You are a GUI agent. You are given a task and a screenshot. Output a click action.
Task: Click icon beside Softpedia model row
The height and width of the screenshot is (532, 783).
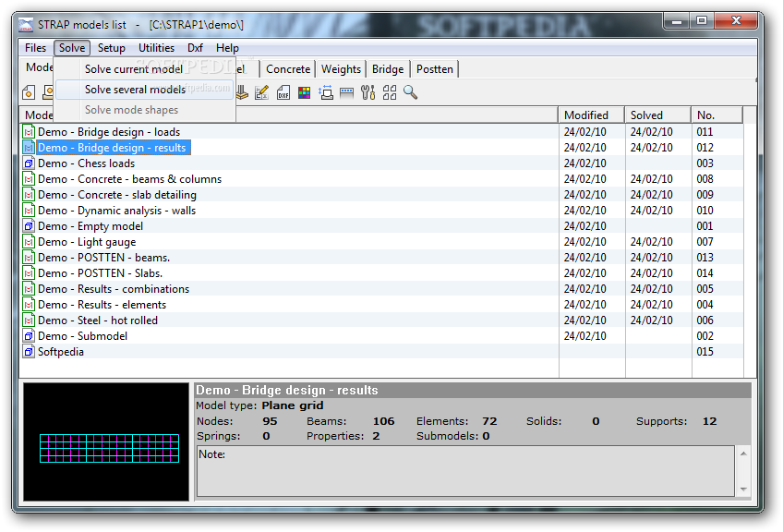(29, 352)
